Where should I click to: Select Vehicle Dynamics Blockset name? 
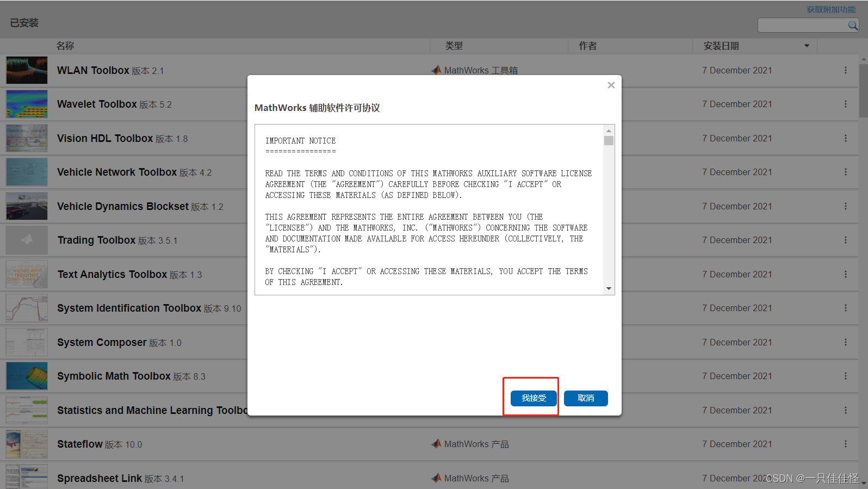(x=123, y=206)
